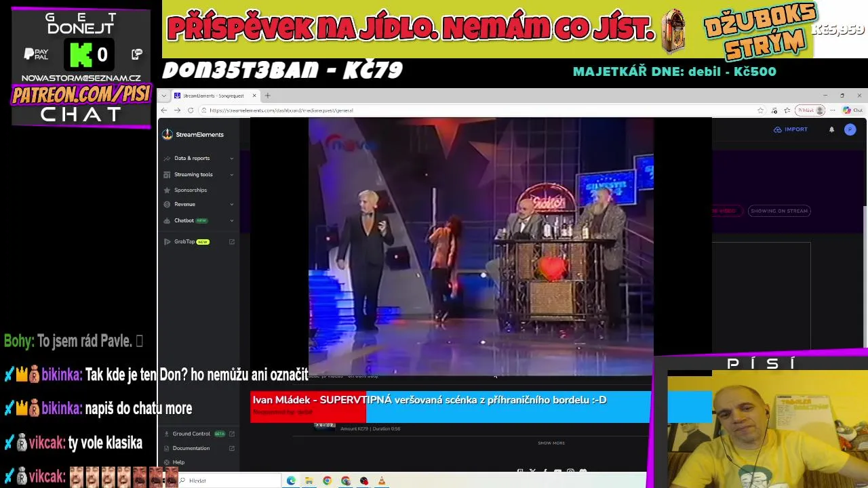Click bikinka's 'napiš do chatu more' message
Image resolution: width=868 pixels, height=488 pixels.
coord(138,409)
